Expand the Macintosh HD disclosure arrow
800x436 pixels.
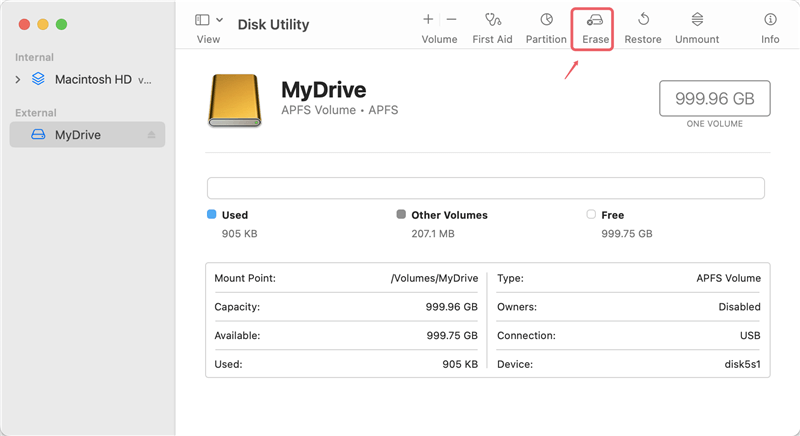point(18,80)
